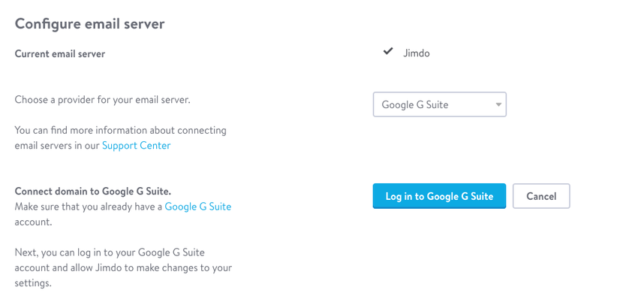The height and width of the screenshot is (308, 644).
Task: Click the selected Google G Suite value text
Action: click(415, 104)
